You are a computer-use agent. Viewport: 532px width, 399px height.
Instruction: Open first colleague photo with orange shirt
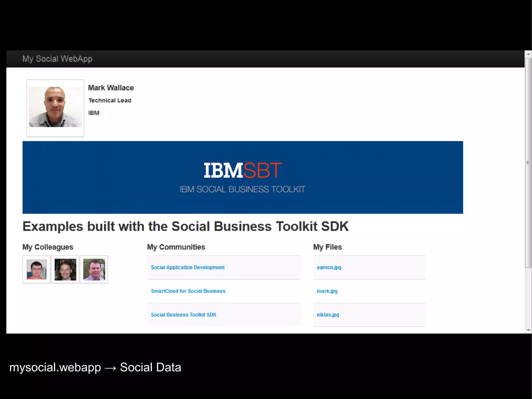point(36,269)
